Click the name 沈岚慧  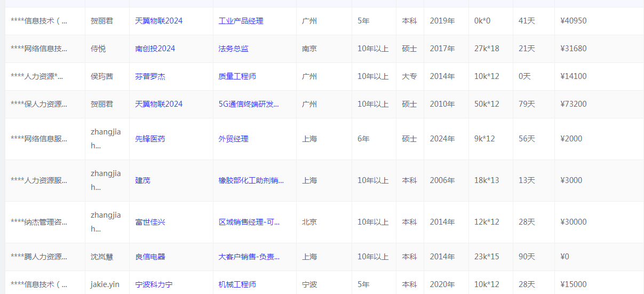tap(102, 257)
